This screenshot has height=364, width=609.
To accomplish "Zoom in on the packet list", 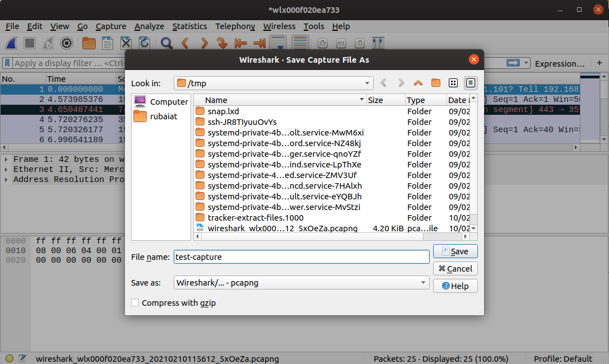I will pos(322,43).
